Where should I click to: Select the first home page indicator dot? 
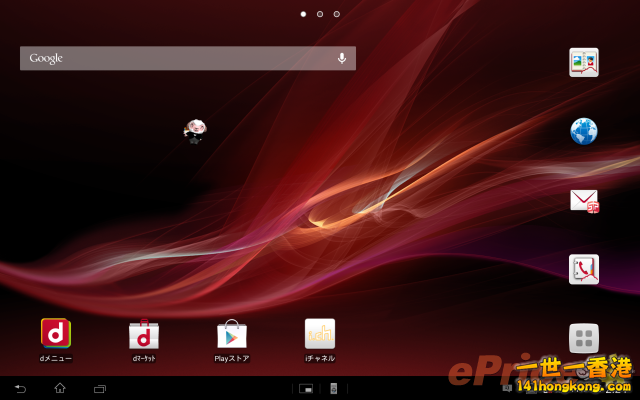pyautogui.click(x=303, y=14)
